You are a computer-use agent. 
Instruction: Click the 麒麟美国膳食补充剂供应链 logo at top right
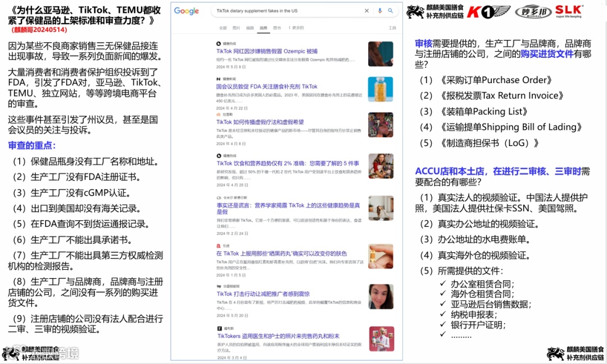coord(435,12)
